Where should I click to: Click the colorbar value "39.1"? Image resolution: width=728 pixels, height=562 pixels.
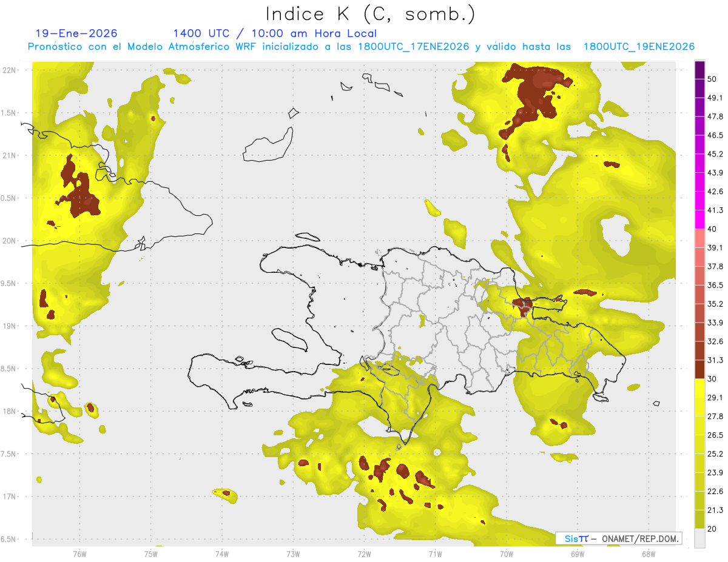point(715,247)
